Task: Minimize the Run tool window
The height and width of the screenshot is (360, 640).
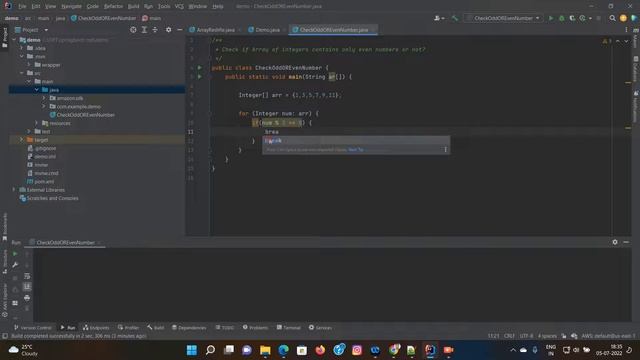Action: click(626, 242)
